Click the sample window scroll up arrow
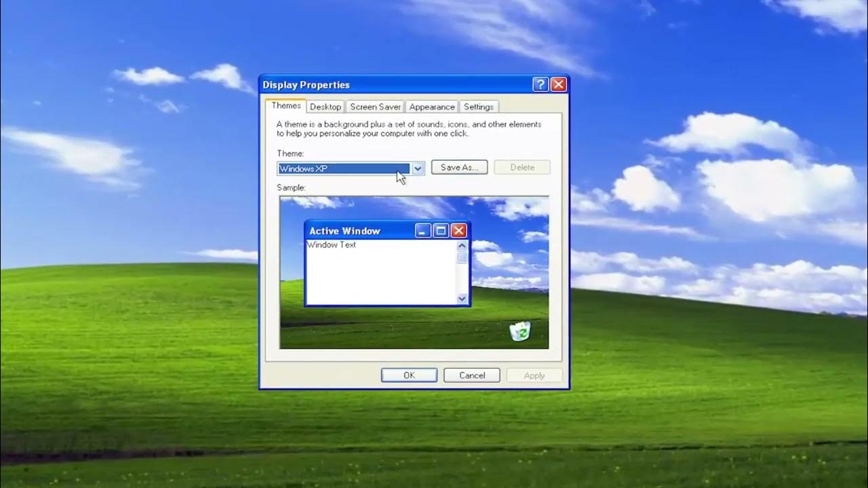This screenshot has width=868, height=488. click(462, 246)
